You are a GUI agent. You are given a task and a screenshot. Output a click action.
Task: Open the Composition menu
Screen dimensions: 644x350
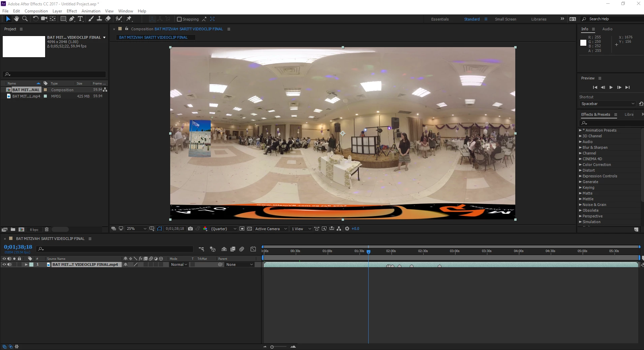coord(36,11)
